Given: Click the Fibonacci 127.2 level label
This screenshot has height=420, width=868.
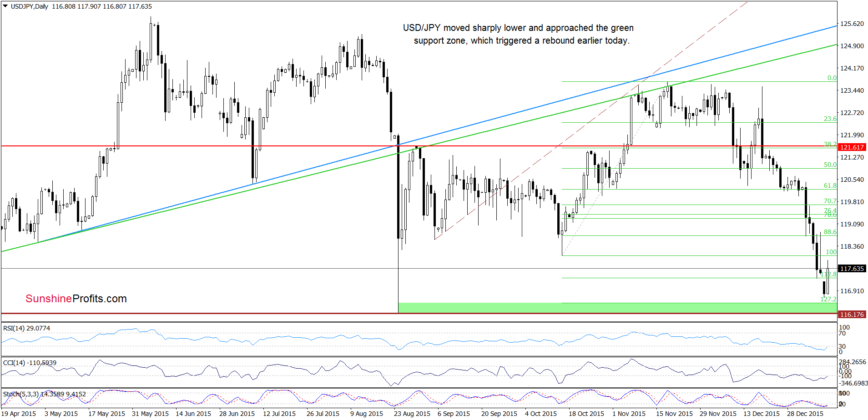Looking at the screenshot, I should click(828, 299).
